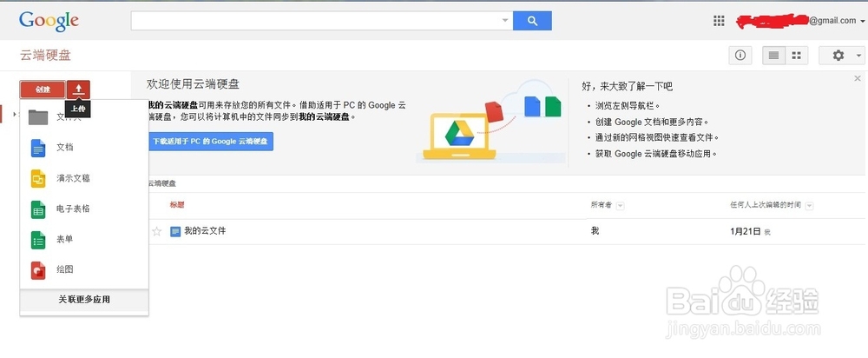868x358 pixels.
Task: Click the yellow presentation icon
Action: [38, 178]
